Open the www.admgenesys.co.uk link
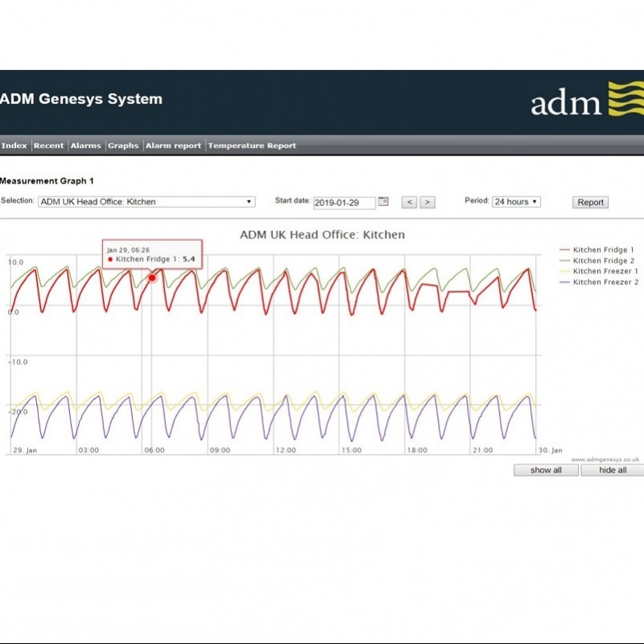Image resolution: width=644 pixels, height=644 pixels. [605, 460]
